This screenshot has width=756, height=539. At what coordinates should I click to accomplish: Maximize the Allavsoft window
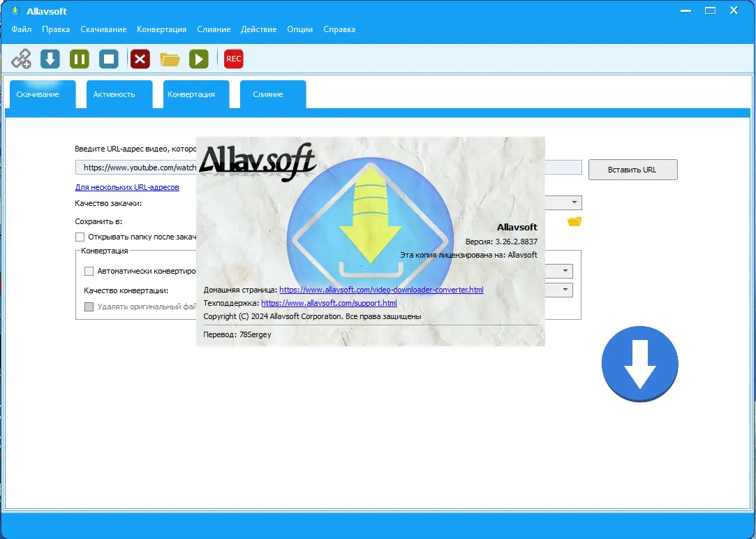pos(710,10)
